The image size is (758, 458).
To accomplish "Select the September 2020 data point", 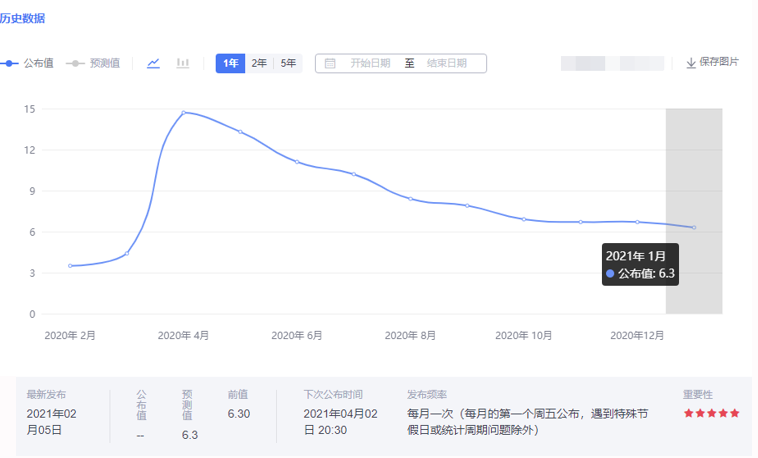I will (x=467, y=206).
